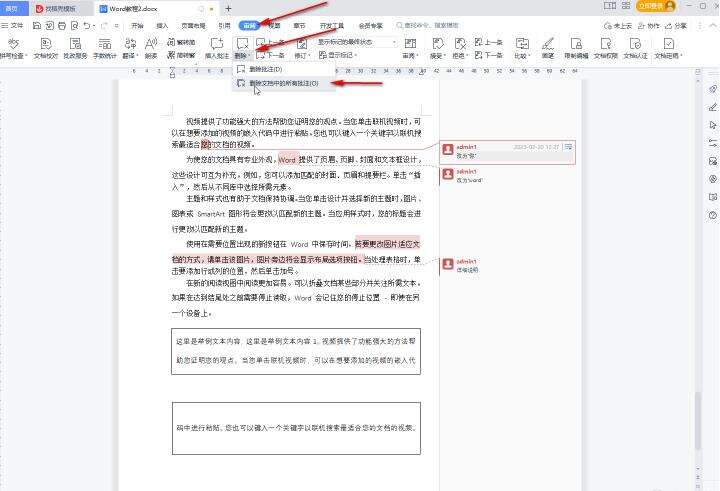Click the 限制编辑 restrict editing icon

576,44
